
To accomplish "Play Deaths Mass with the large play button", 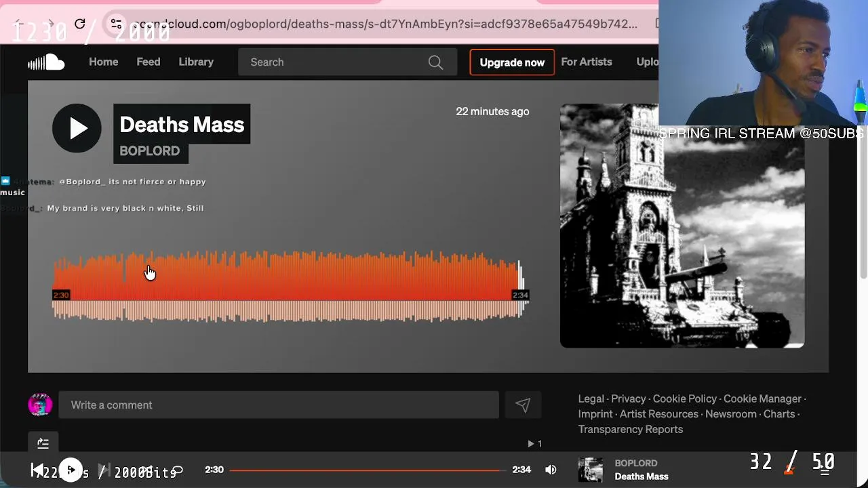I will pyautogui.click(x=77, y=128).
